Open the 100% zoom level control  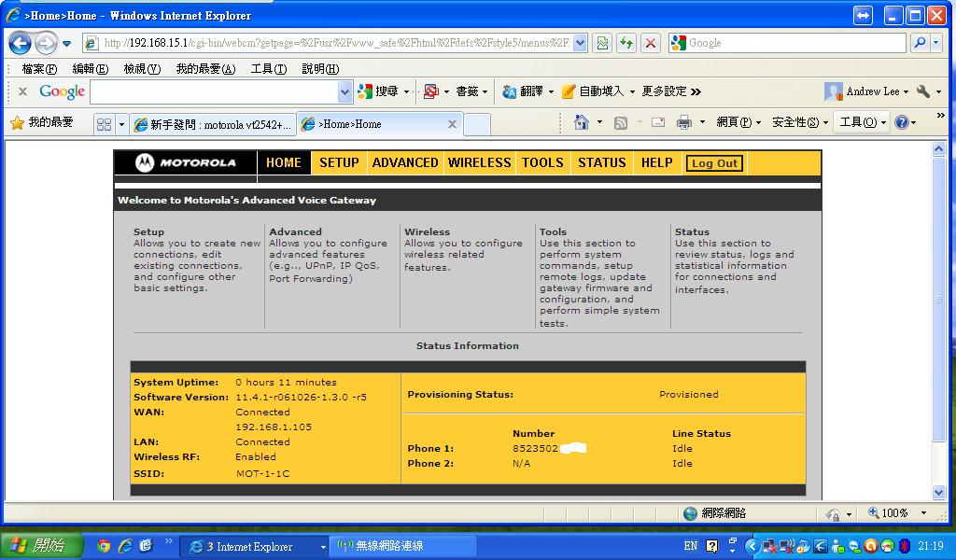[x=897, y=513]
